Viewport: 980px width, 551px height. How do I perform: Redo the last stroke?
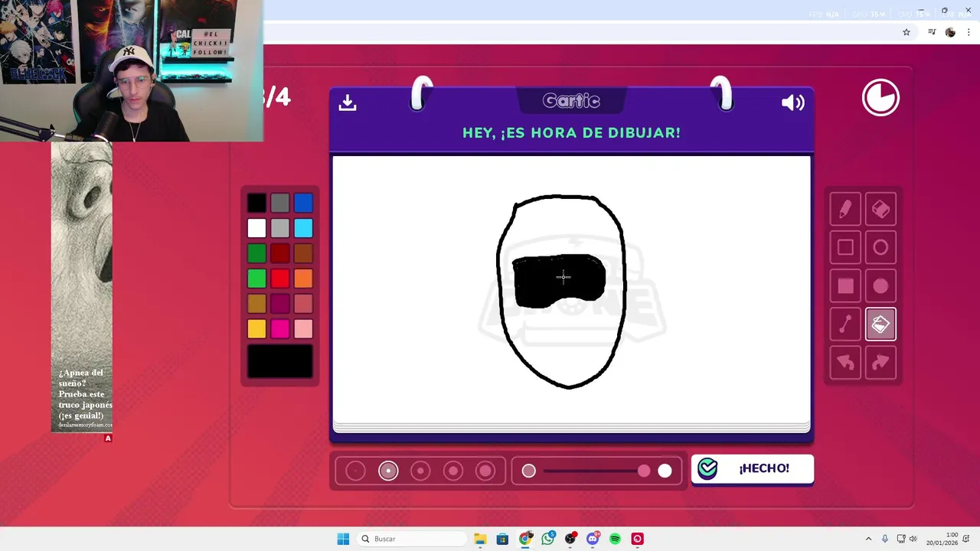(880, 363)
